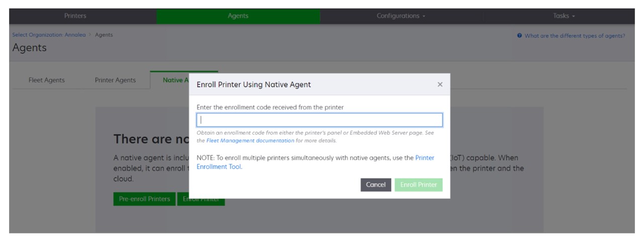Click the Pre-enroll Printers button

(x=144, y=199)
